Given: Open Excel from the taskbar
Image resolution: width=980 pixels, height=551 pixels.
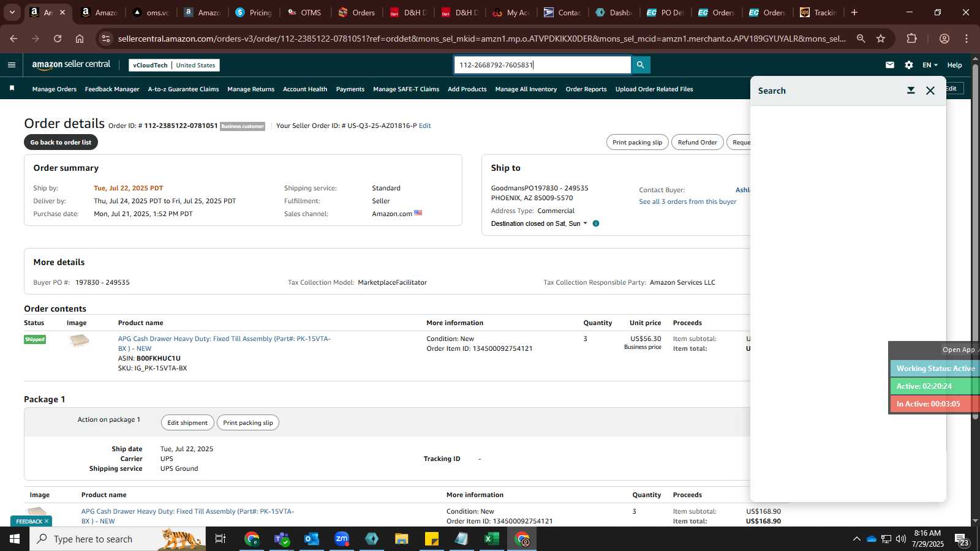Looking at the screenshot, I should [492, 539].
